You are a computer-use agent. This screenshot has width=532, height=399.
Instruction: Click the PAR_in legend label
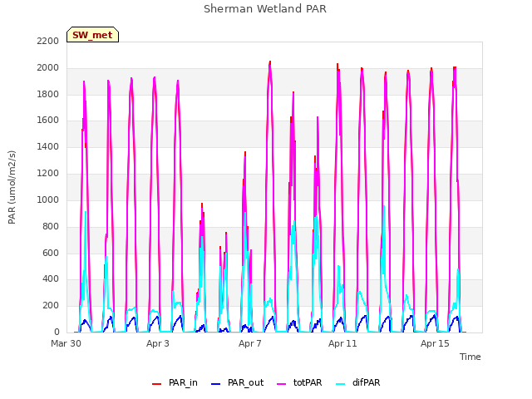coord(183,382)
